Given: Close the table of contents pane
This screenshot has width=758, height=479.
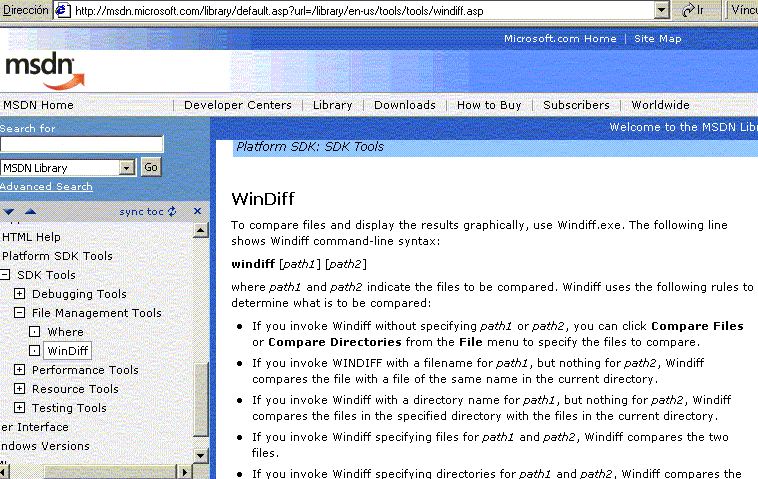Looking at the screenshot, I should click(x=197, y=211).
